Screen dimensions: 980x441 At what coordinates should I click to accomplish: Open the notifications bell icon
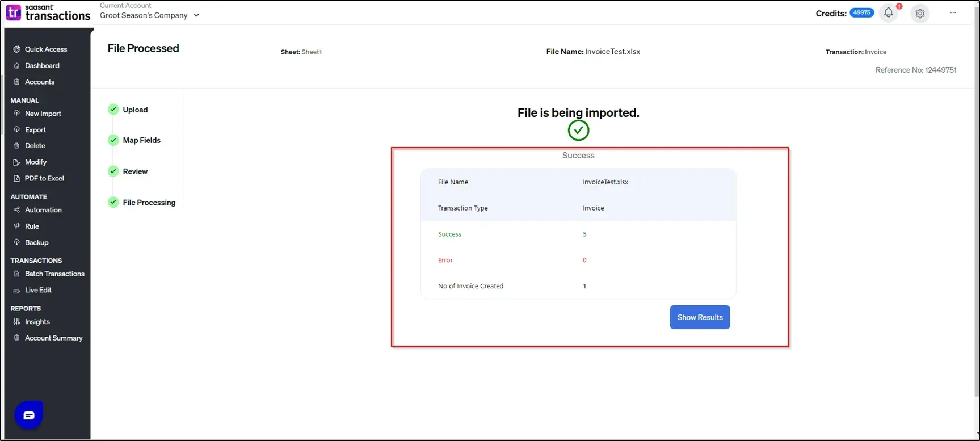(889, 13)
